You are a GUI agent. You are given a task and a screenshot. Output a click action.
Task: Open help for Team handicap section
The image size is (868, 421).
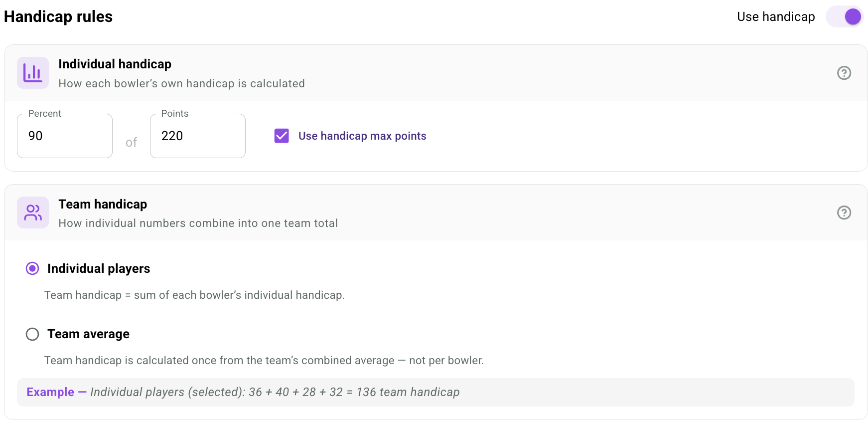pyautogui.click(x=844, y=212)
